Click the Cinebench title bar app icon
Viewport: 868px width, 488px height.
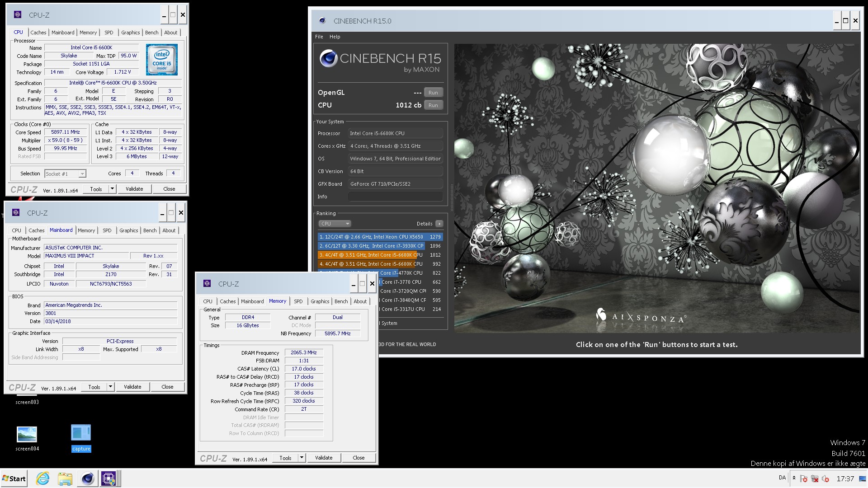coord(322,20)
